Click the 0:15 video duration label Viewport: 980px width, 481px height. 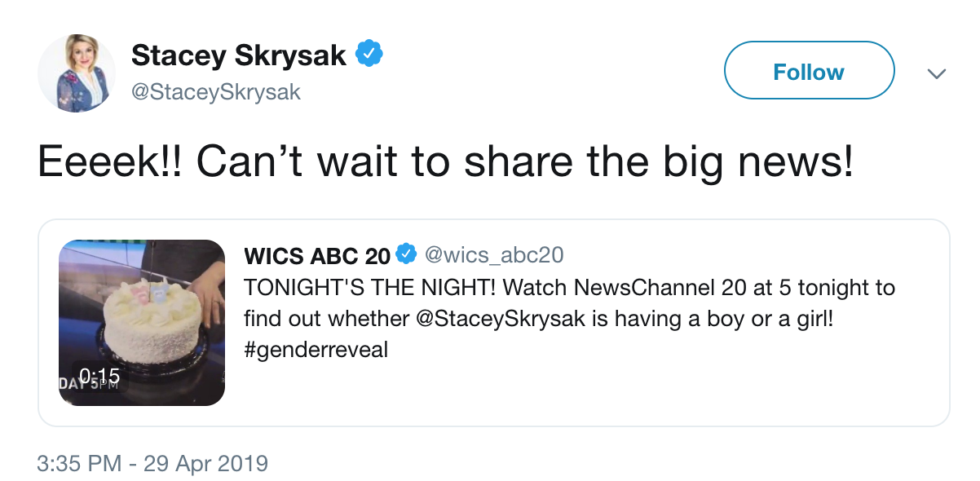coord(99,376)
